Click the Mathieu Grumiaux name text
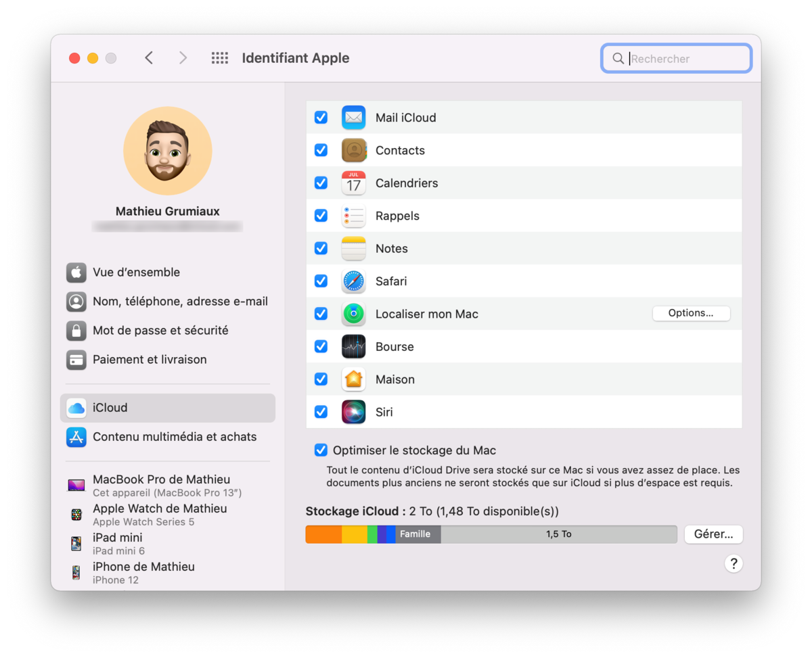This screenshot has height=658, width=812. click(x=168, y=212)
